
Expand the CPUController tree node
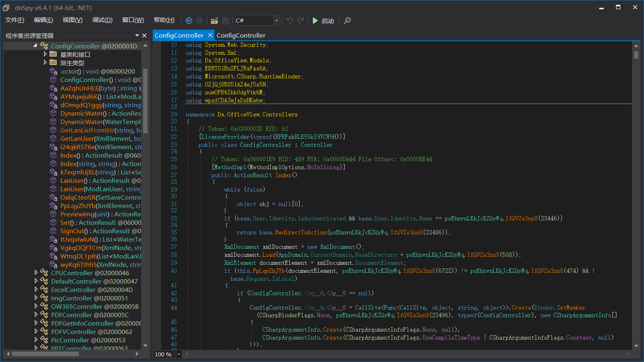(x=36, y=273)
